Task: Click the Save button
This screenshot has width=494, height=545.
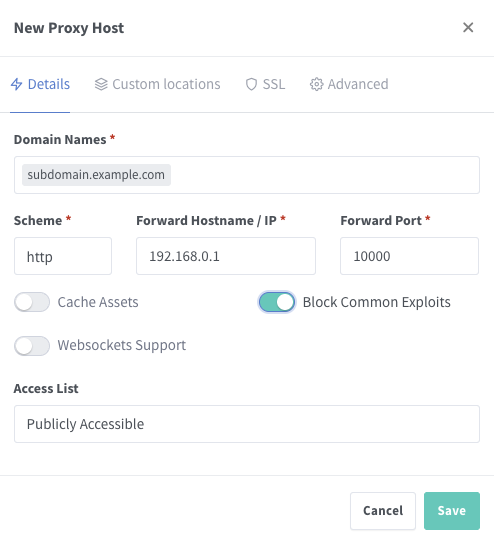Action: pyautogui.click(x=452, y=511)
